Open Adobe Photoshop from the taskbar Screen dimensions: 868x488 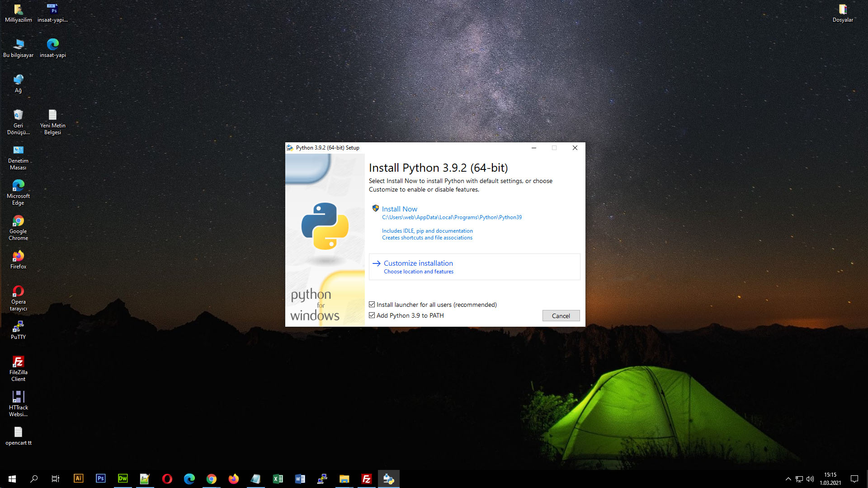coord(100,479)
